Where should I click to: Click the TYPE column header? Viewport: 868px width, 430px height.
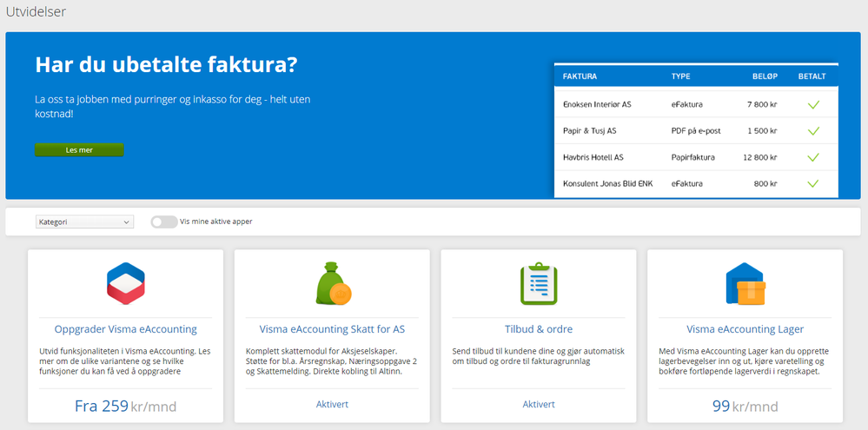coord(681,76)
